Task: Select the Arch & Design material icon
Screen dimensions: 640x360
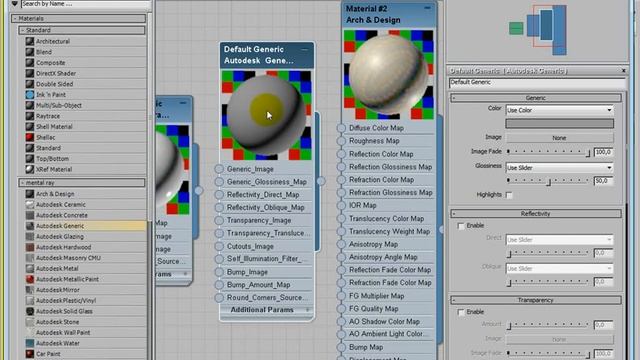Action: 30,194
